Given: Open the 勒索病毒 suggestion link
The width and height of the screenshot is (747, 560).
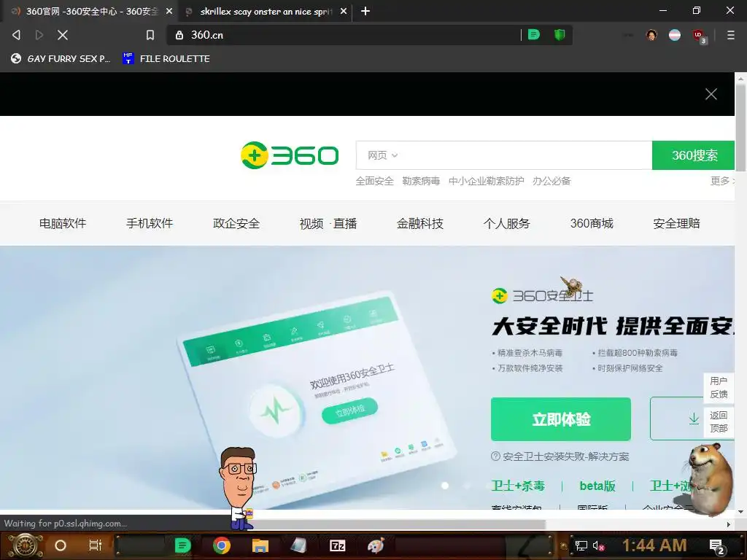Looking at the screenshot, I should (x=421, y=181).
